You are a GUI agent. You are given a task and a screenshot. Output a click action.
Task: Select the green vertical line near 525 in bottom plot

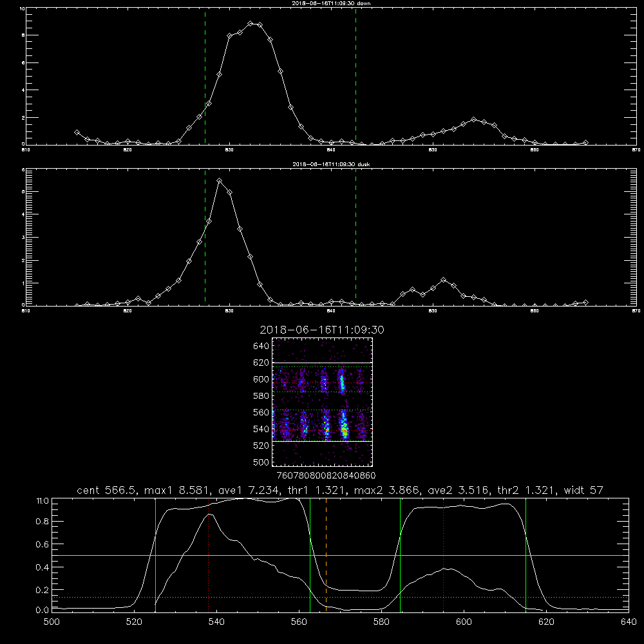(155, 554)
